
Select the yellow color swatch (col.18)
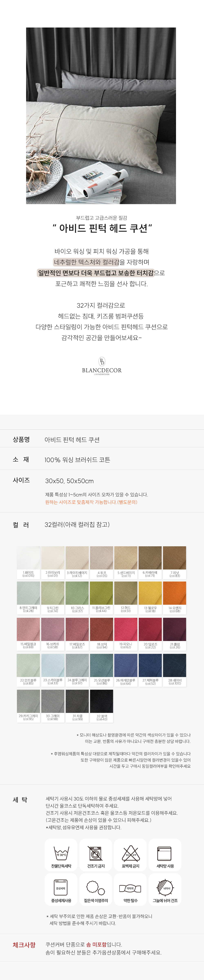(150, 593)
